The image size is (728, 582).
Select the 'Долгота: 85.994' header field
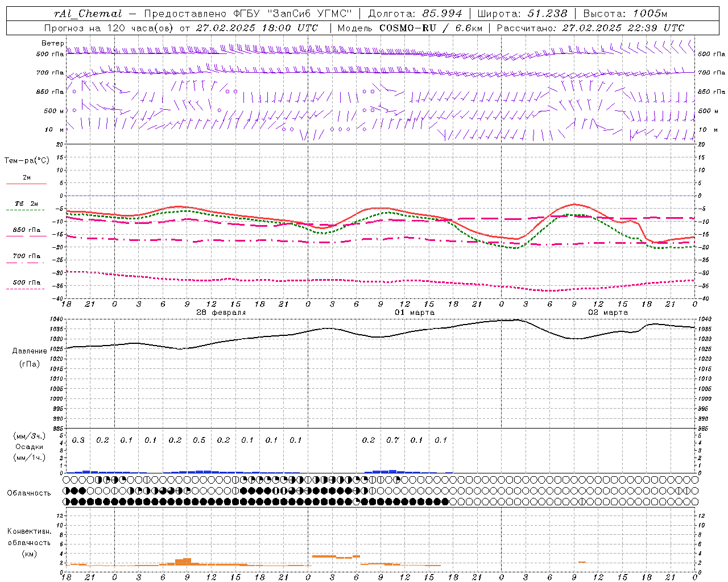pyautogui.click(x=415, y=14)
